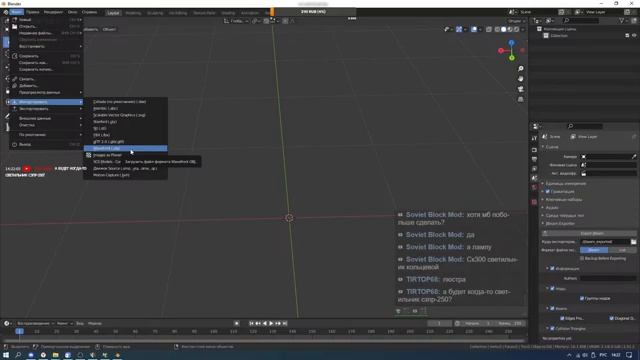Choose Wavefront (.obj) in Import submenu

click(x=126, y=148)
